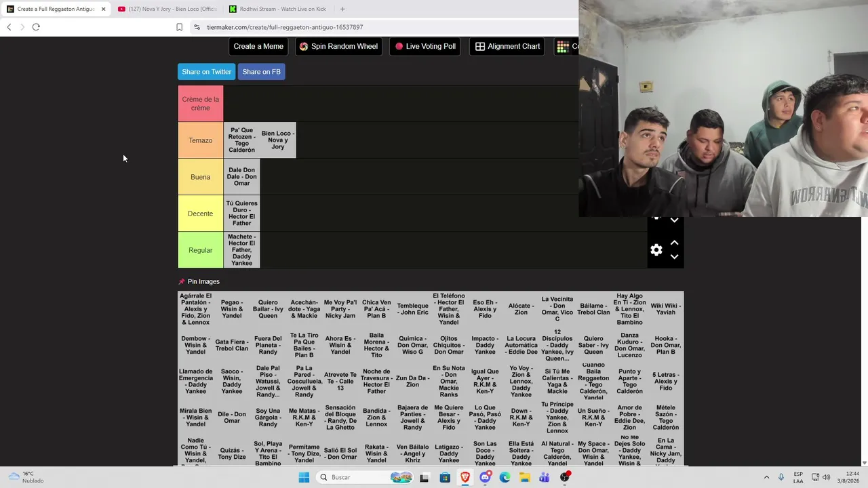
Task: Pick Impacto - Daddy Yankee tile
Action: [485, 346]
